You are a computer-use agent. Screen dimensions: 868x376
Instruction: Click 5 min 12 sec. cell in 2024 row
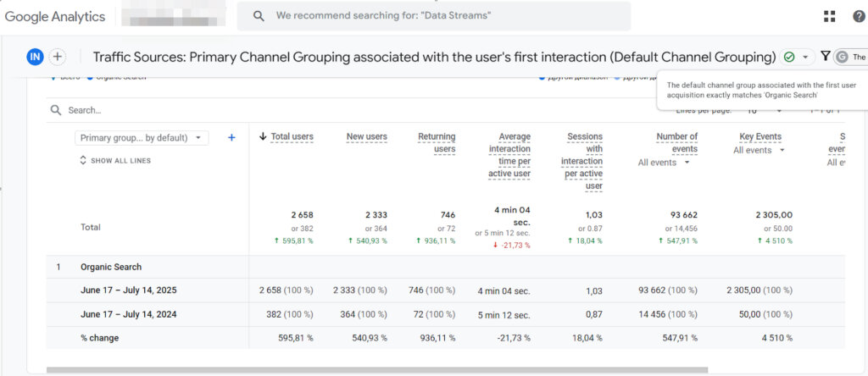(x=504, y=315)
